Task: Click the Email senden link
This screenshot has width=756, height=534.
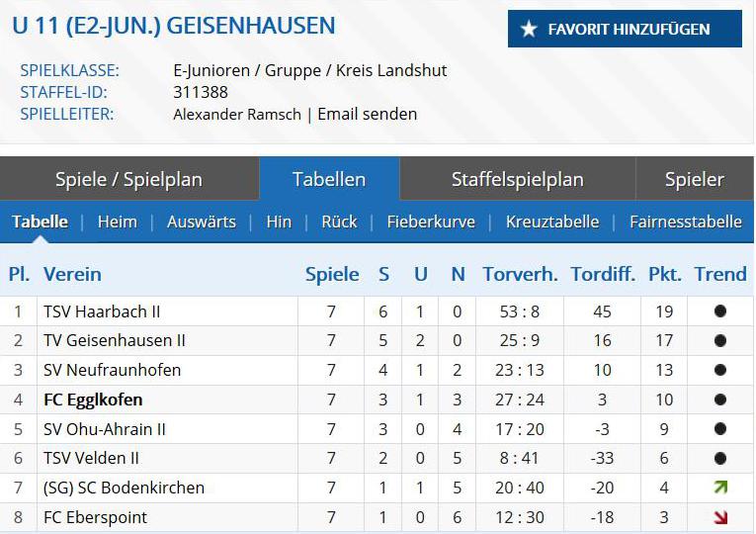Action: tap(367, 114)
